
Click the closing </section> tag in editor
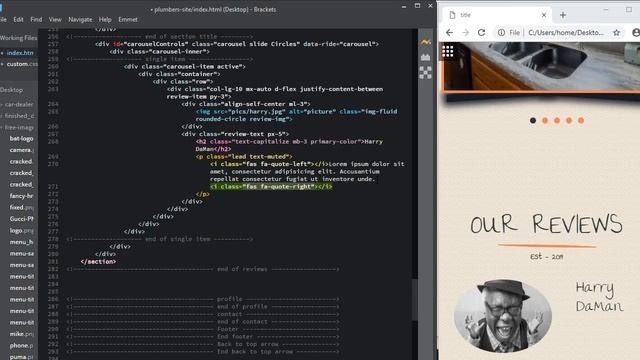98,262
